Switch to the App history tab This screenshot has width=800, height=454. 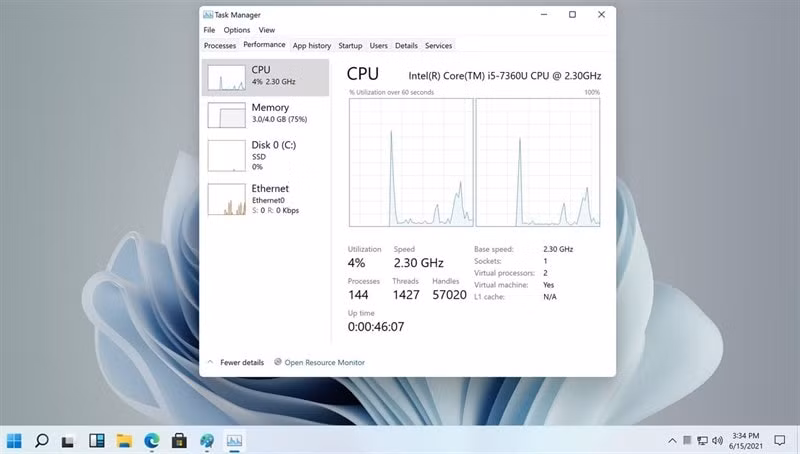(x=312, y=45)
